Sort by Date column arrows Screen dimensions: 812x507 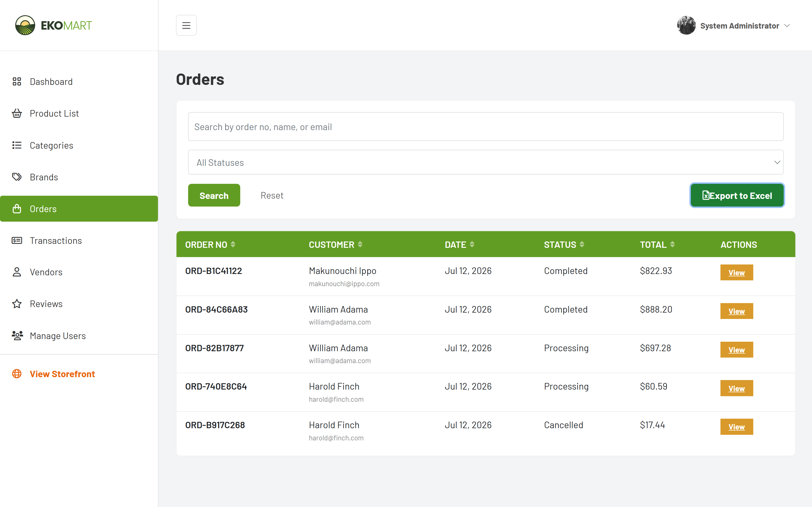(x=472, y=244)
